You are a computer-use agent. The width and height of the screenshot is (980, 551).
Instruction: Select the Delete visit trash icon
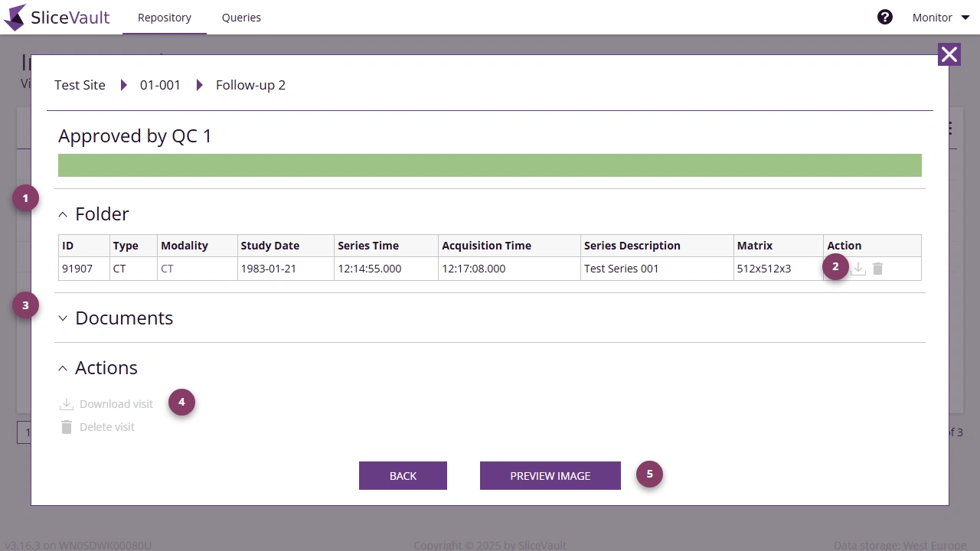tap(66, 426)
